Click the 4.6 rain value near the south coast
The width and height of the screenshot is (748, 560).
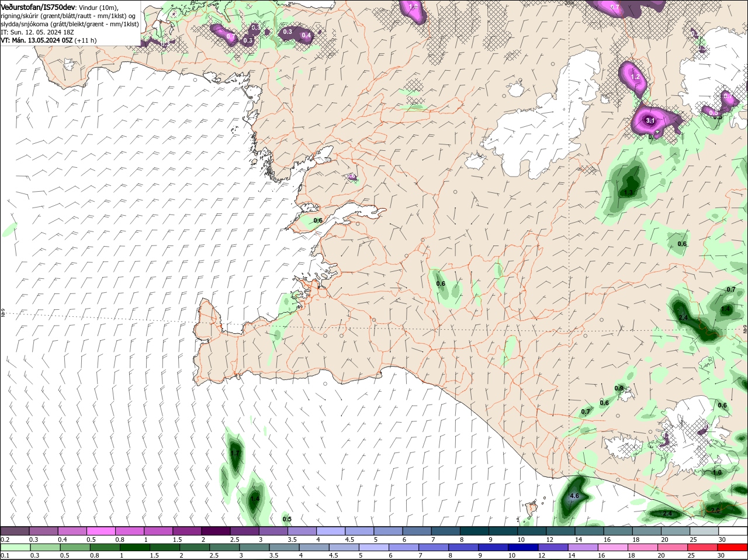[x=574, y=496]
